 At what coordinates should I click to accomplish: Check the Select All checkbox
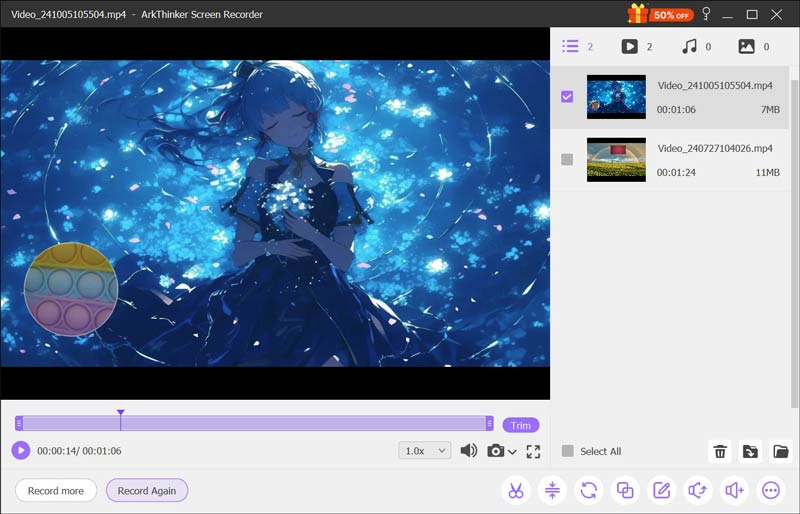(567, 451)
